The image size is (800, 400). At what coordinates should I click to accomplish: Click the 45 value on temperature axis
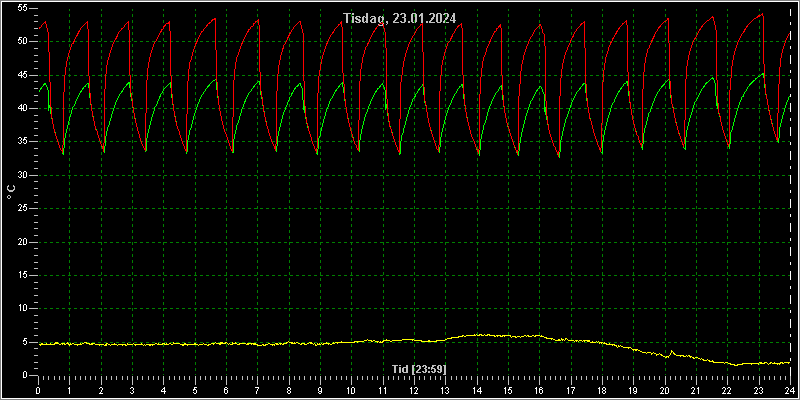click(x=20, y=75)
